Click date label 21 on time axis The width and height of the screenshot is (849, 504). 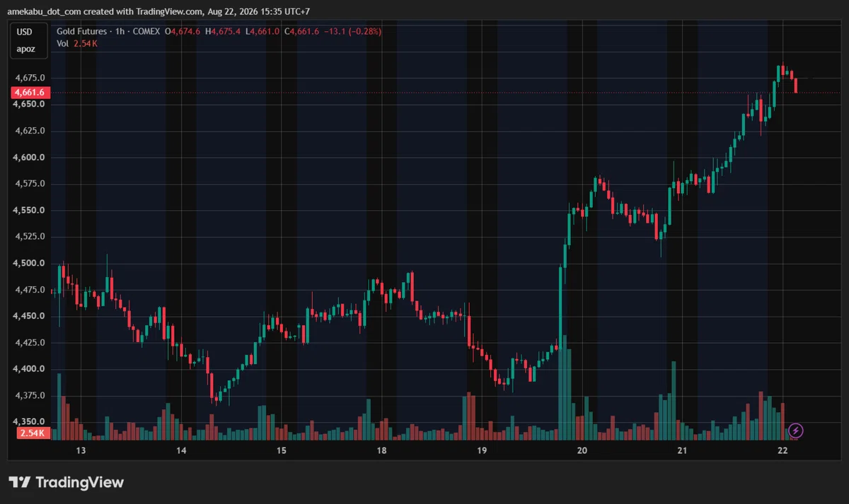(x=683, y=450)
